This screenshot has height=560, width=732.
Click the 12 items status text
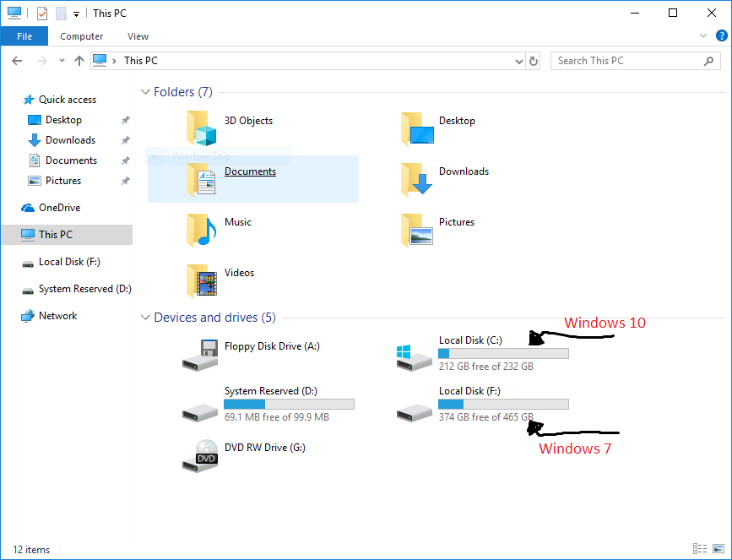(31, 549)
